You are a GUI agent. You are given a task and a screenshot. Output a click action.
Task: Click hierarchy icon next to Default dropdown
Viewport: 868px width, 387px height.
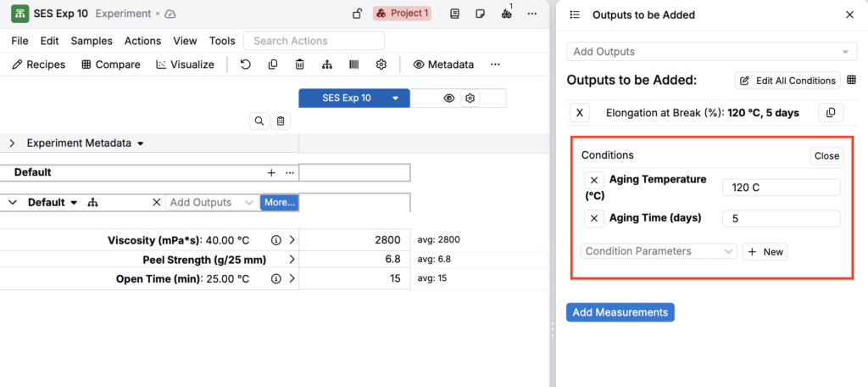[x=92, y=203]
